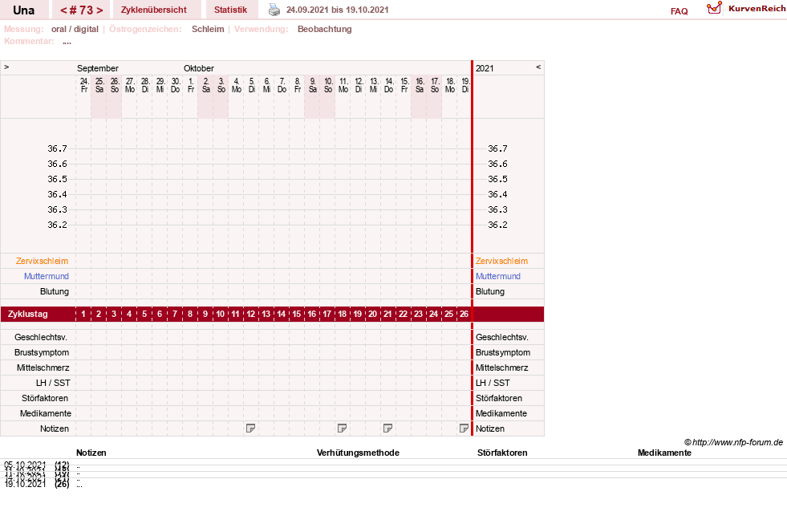Select the Una user tab
Screen dimensions: 787x532
23,10
